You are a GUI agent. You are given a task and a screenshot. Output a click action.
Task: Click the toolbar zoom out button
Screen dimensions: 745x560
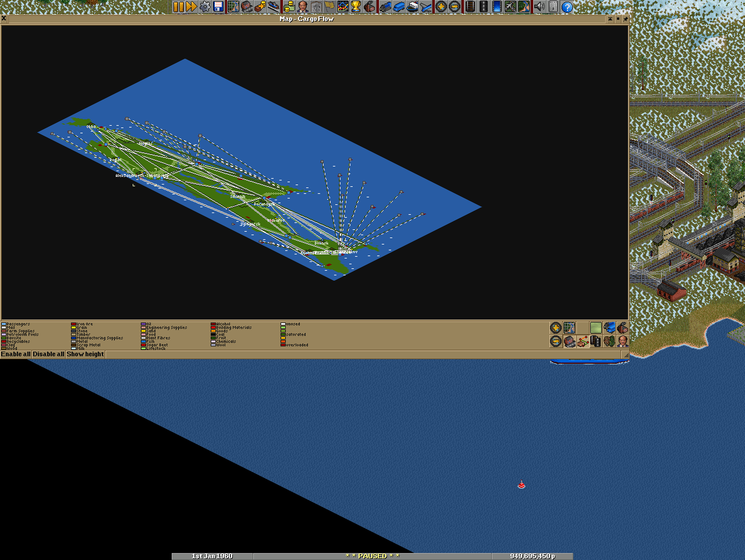[x=455, y=7]
